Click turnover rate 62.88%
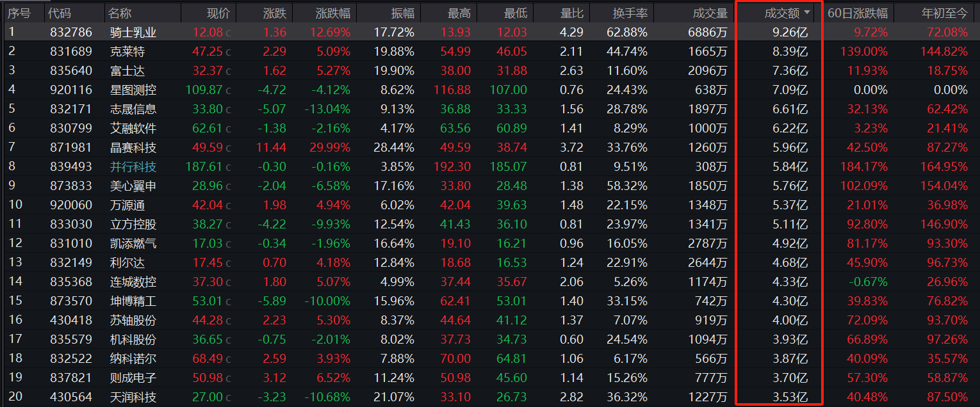 click(628, 32)
